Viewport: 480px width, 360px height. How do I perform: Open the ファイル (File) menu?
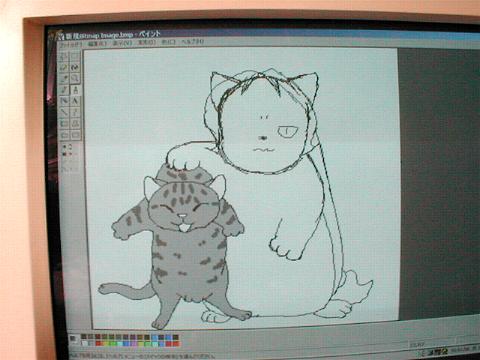pyautogui.click(x=71, y=44)
